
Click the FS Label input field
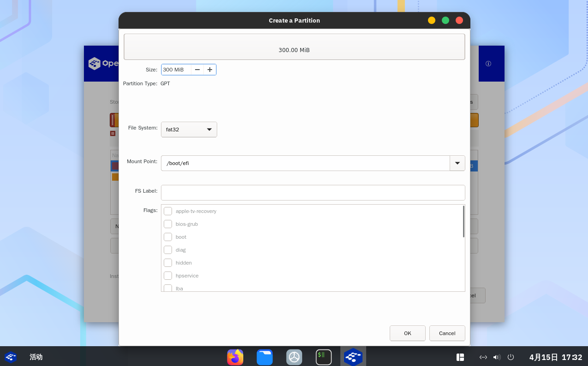pos(313,193)
